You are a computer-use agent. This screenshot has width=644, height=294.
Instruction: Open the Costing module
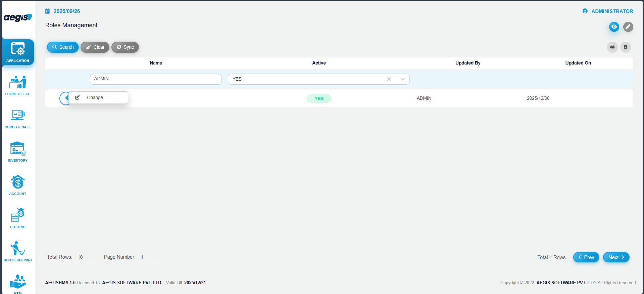click(x=18, y=218)
